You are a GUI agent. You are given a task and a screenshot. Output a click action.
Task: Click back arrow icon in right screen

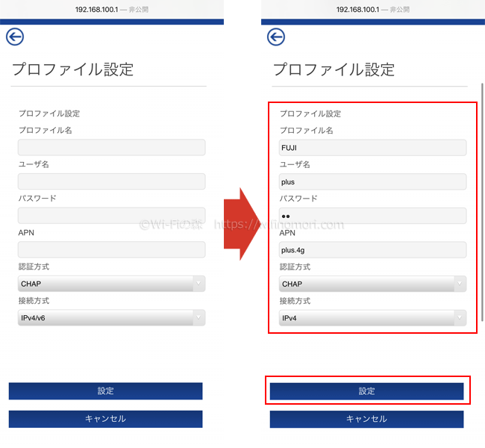(276, 37)
